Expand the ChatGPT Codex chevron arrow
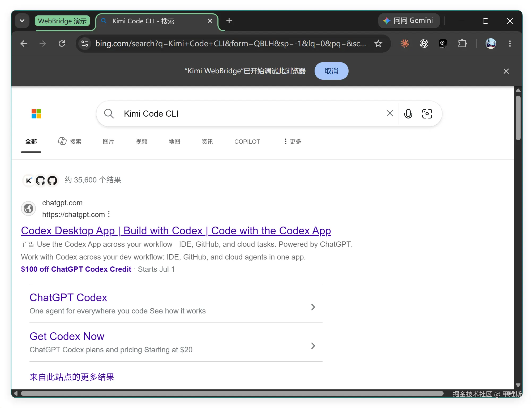The image size is (532, 408). pos(313,307)
